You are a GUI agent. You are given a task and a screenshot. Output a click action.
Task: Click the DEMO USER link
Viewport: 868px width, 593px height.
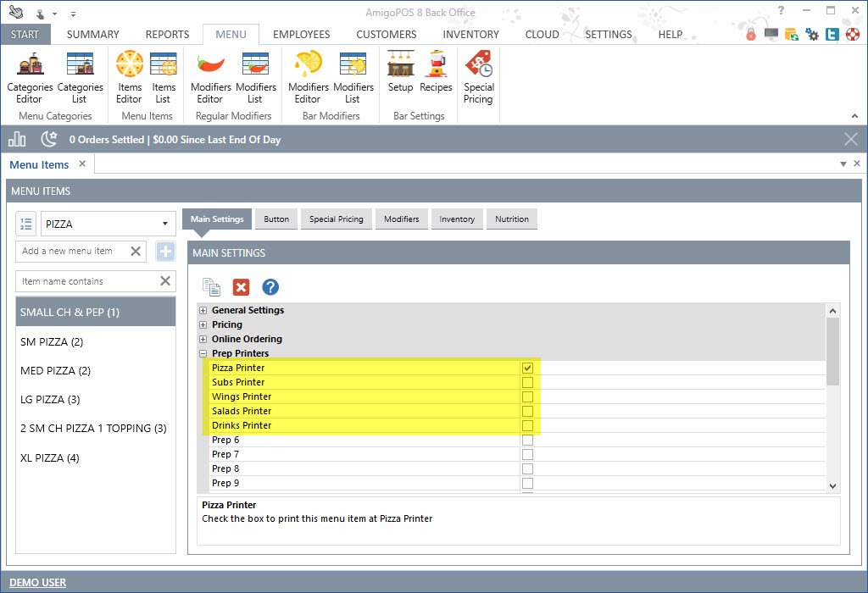(37, 582)
